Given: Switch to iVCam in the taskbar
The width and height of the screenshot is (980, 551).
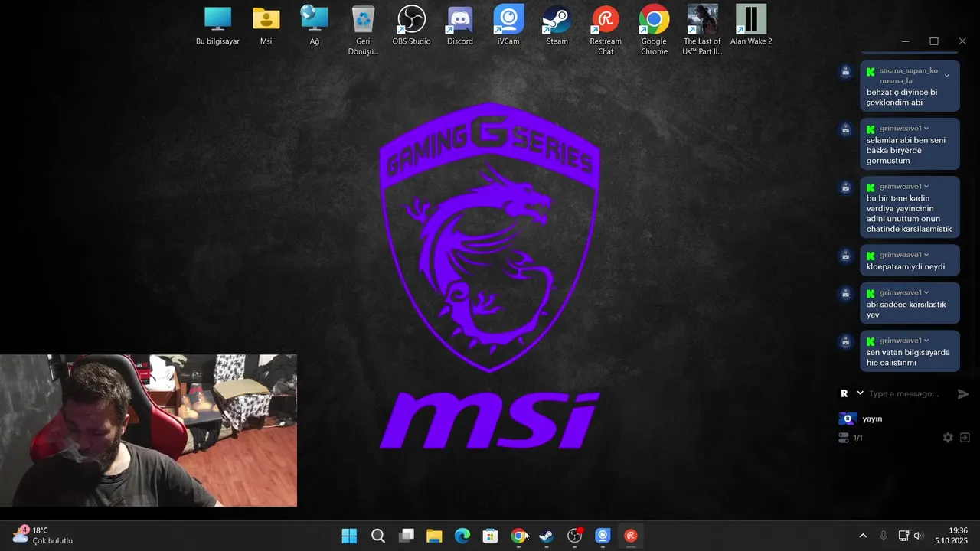Looking at the screenshot, I should pyautogui.click(x=603, y=536).
